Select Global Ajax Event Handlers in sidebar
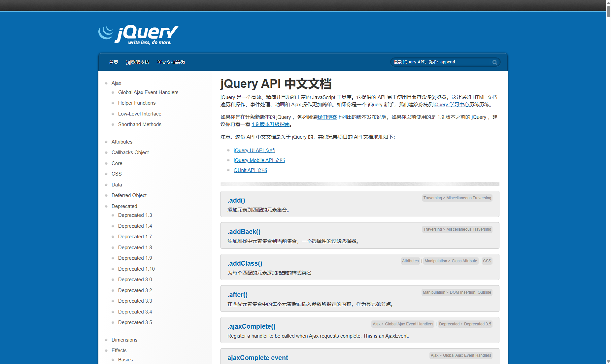This screenshot has width=611, height=364. pos(148,92)
